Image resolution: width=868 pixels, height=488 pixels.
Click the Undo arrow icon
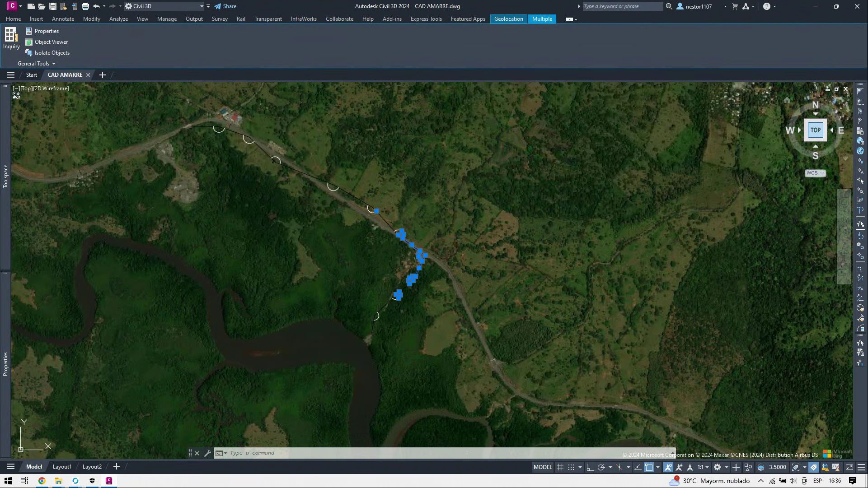coord(96,6)
